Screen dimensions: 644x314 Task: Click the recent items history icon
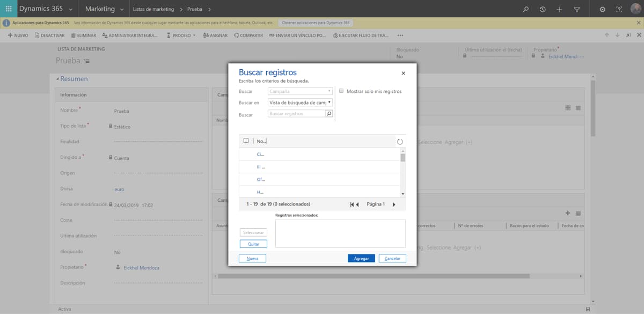[x=543, y=9]
